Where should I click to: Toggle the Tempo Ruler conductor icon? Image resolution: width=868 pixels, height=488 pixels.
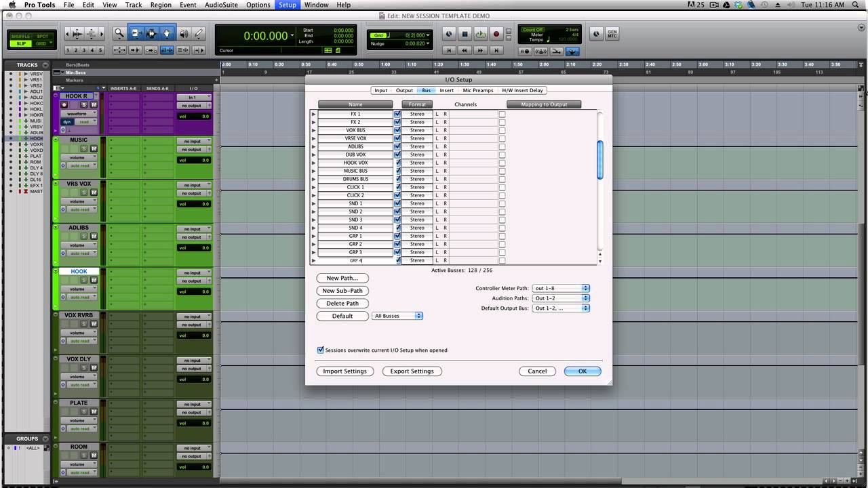pos(572,52)
